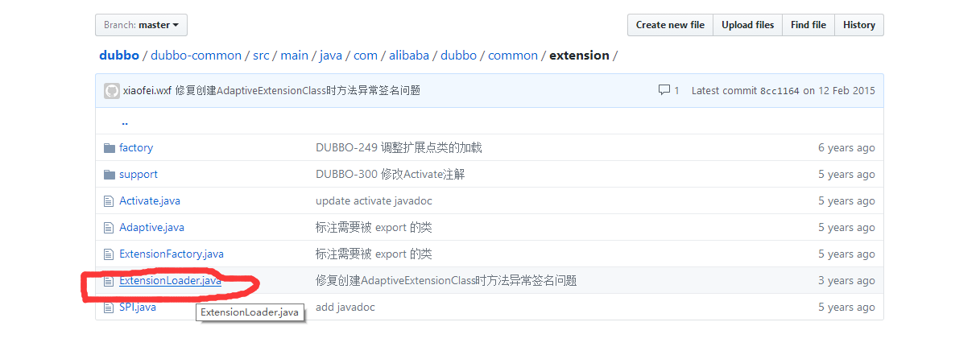Click the Create new file button
The image size is (980, 351).
pyautogui.click(x=670, y=25)
